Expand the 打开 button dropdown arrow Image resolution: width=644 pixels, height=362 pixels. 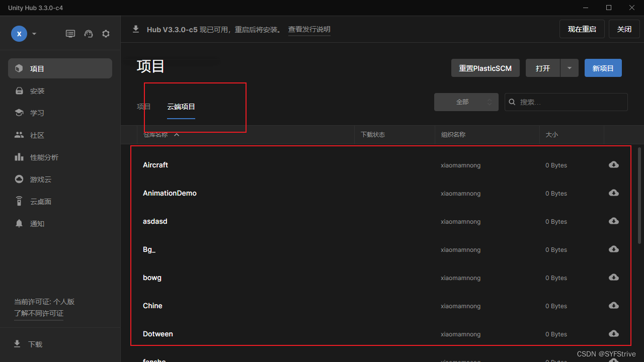569,68
